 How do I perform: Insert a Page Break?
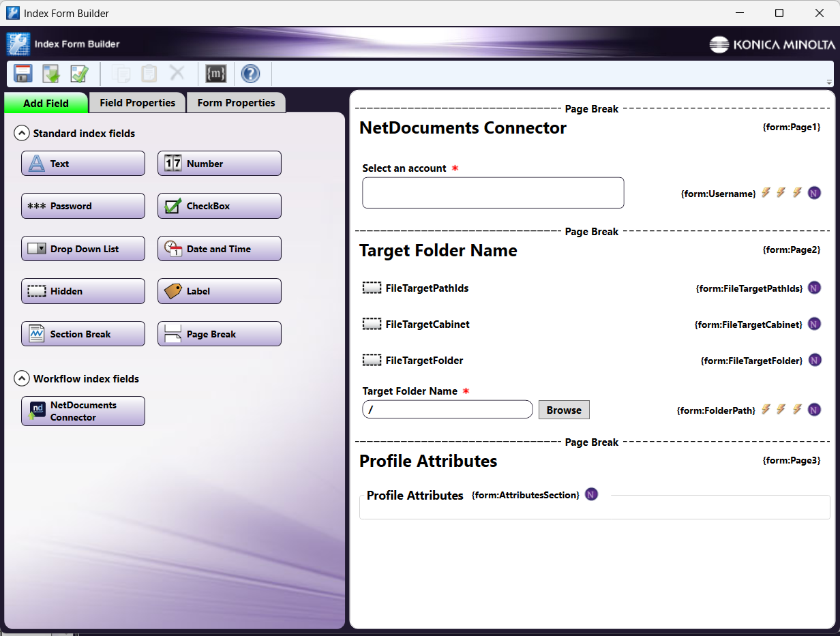[220, 334]
